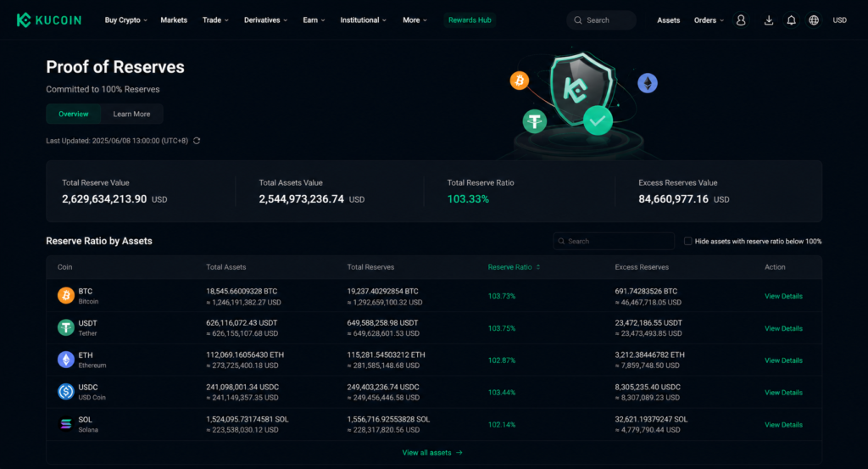868x469 pixels.
Task: Click the Tether coin icon in USDT row
Action: (x=66, y=328)
